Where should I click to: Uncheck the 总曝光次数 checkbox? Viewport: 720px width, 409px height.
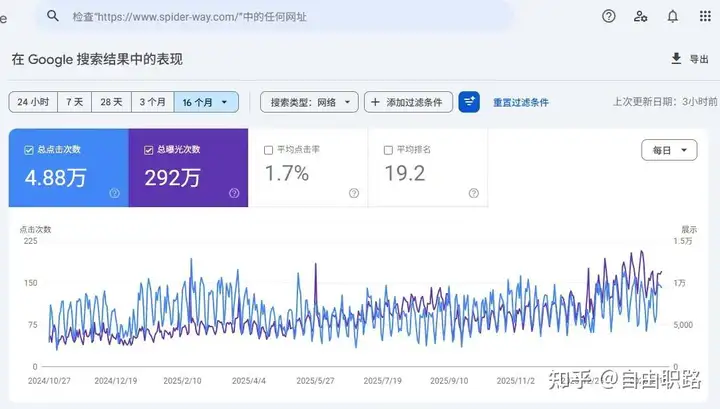coord(148,150)
